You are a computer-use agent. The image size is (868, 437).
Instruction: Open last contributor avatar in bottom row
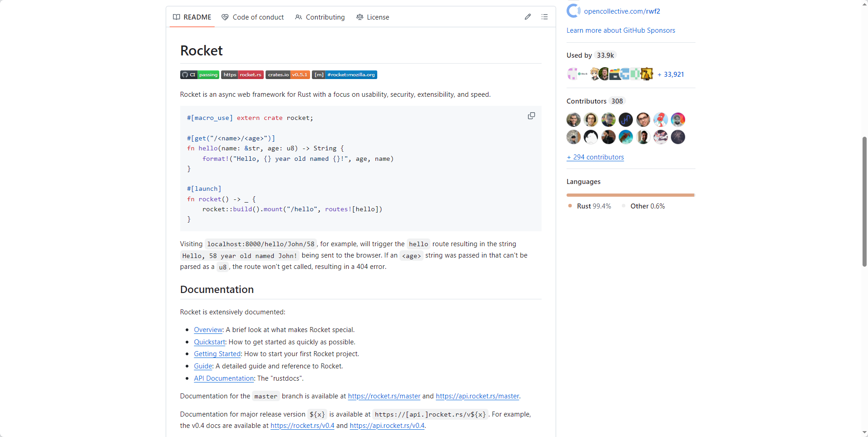point(678,137)
